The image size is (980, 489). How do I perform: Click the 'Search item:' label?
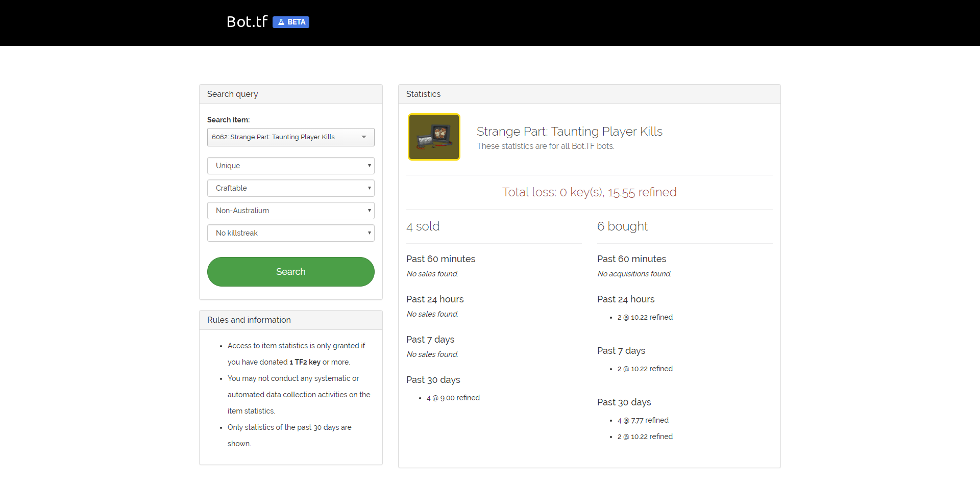coord(229,120)
